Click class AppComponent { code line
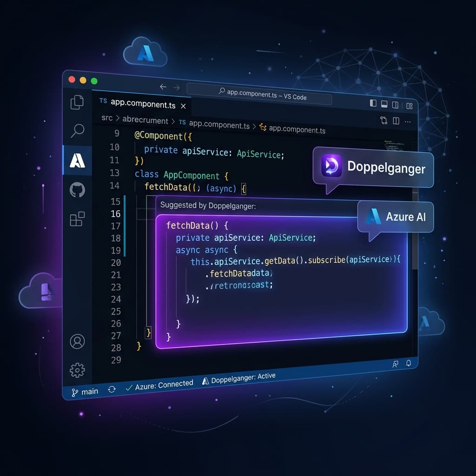The height and width of the screenshot is (476, 476). point(182,175)
